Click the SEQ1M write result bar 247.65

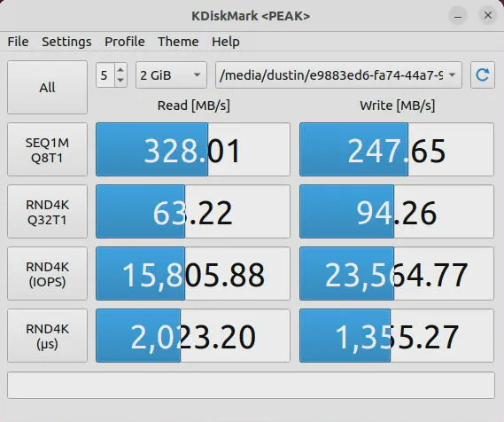[397, 150]
